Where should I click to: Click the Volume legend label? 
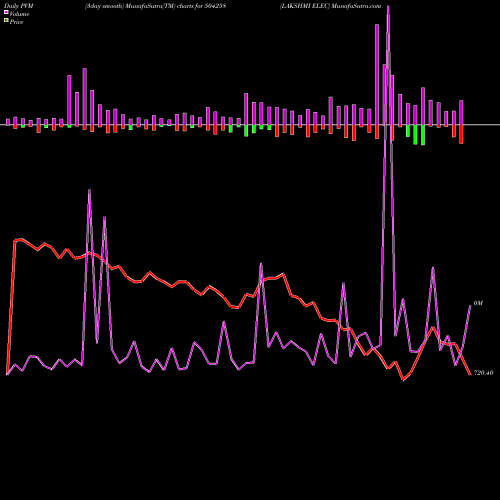(x=19, y=14)
